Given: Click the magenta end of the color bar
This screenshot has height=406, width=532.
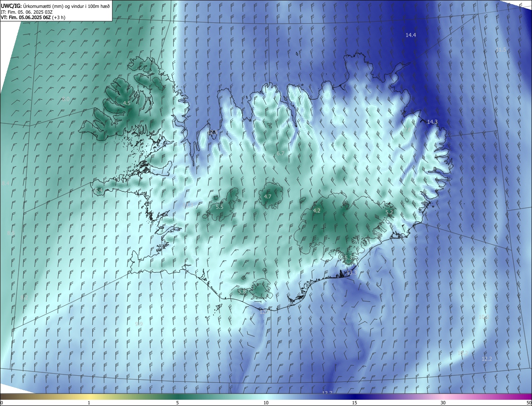Looking at the screenshot, I should pyautogui.click(x=526, y=396).
